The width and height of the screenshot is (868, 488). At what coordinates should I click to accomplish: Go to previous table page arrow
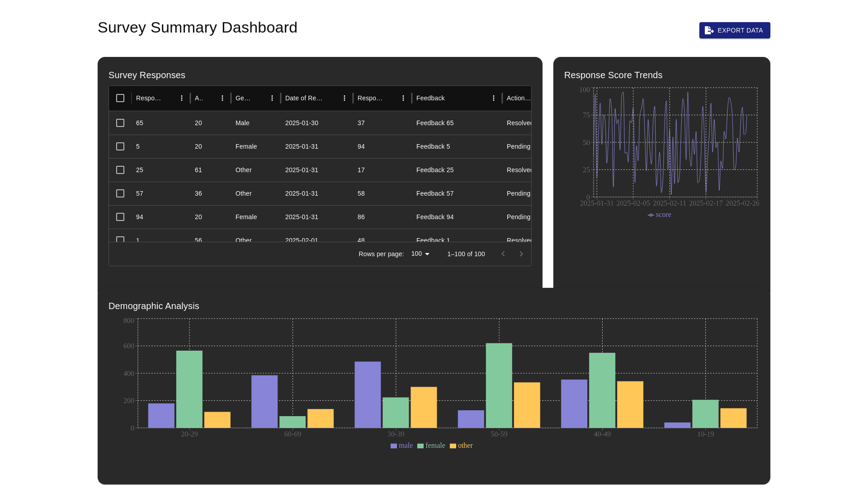(503, 254)
